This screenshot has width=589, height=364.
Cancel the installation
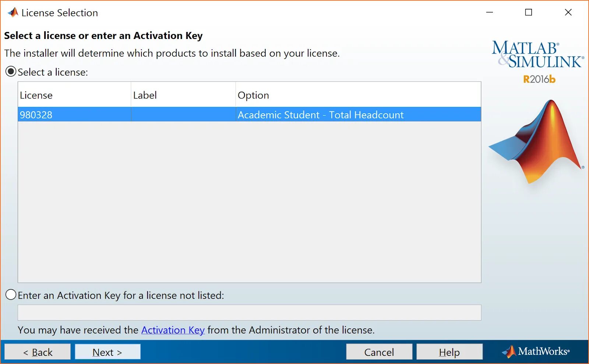pos(379,352)
